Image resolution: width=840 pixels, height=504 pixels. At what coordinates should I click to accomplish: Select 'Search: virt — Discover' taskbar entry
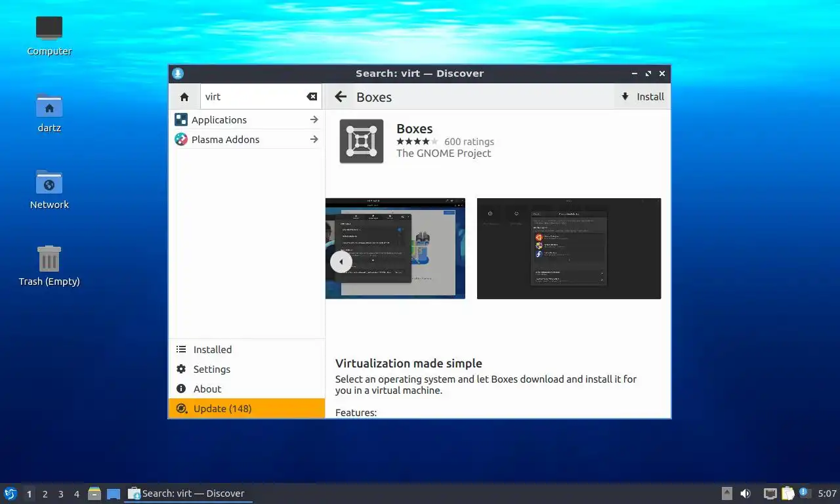click(188, 493)
